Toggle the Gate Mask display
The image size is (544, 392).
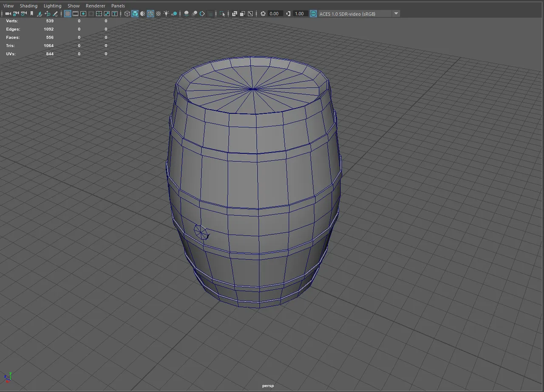pos(91,14)
